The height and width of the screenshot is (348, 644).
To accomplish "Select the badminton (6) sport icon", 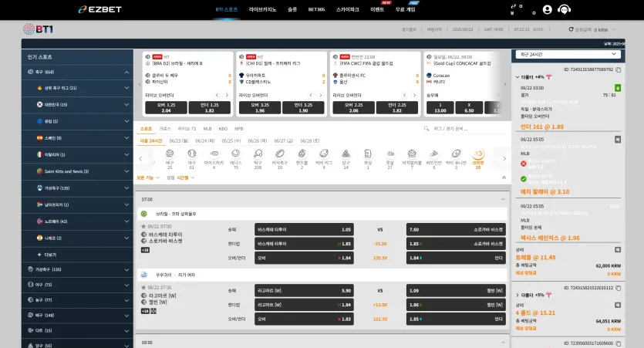I will click(x=433, y=154).
